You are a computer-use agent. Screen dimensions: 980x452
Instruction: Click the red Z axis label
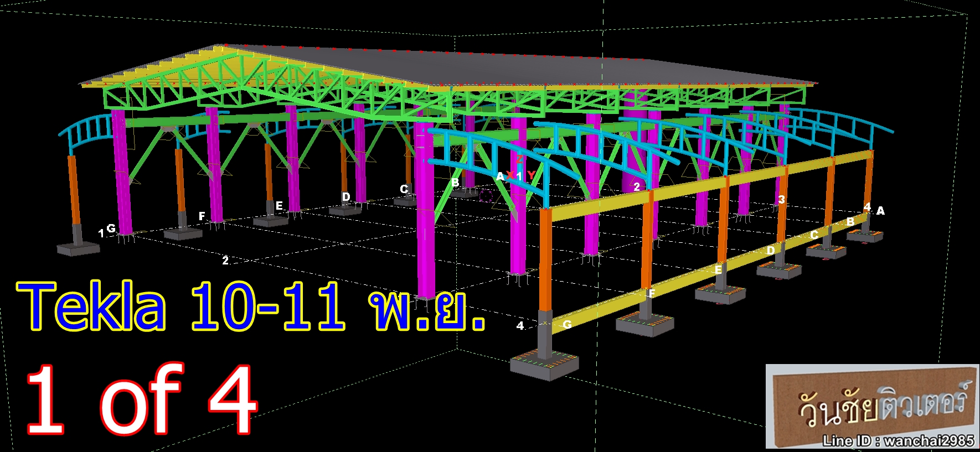(x=519, y=159)
